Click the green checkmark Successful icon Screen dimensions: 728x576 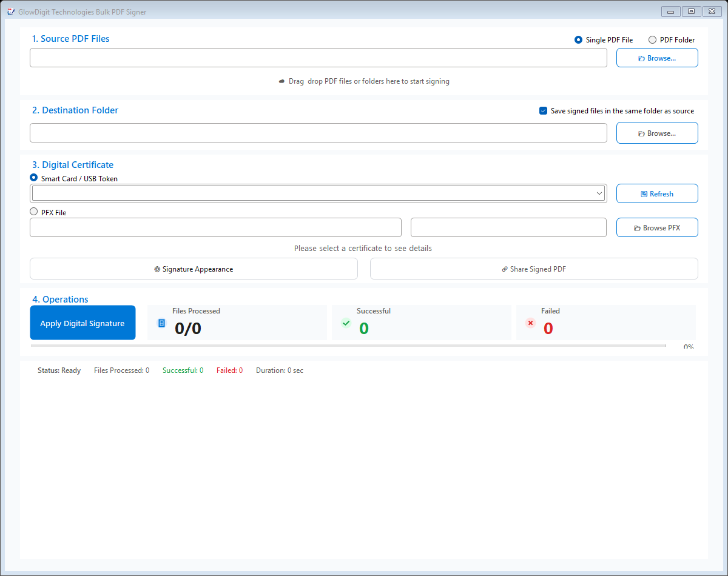[x=346, y=323]
